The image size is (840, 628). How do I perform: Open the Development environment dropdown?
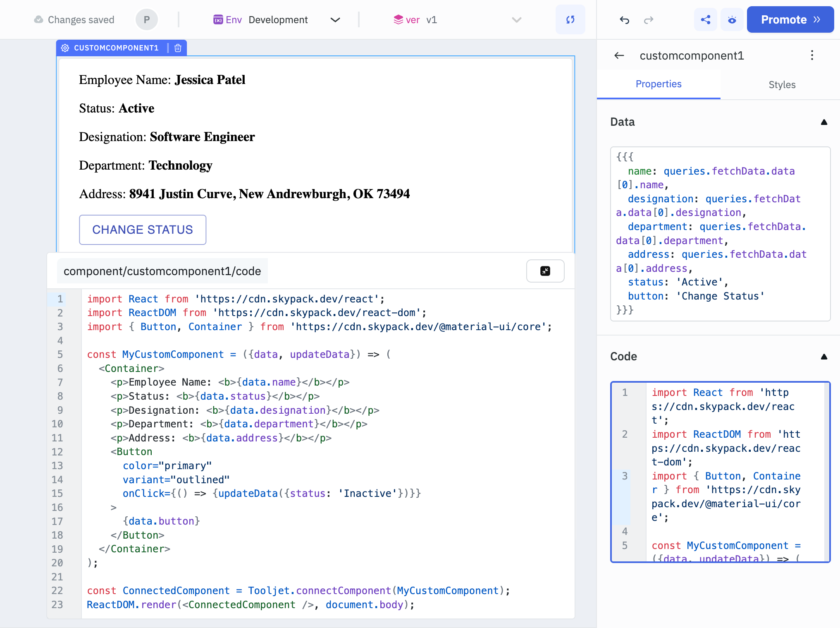click(335, 19)
